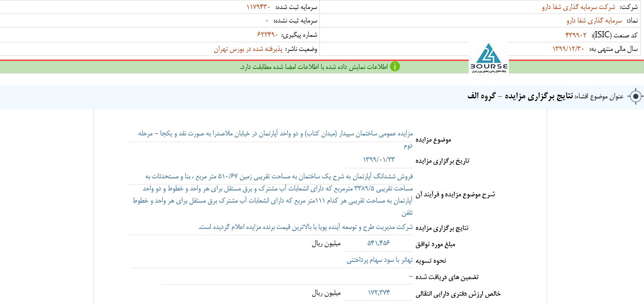Click the label نتایج برگزاری مزایده
Image resolution: width=644 pixels, height=303 pixels.
coord(442,228)
